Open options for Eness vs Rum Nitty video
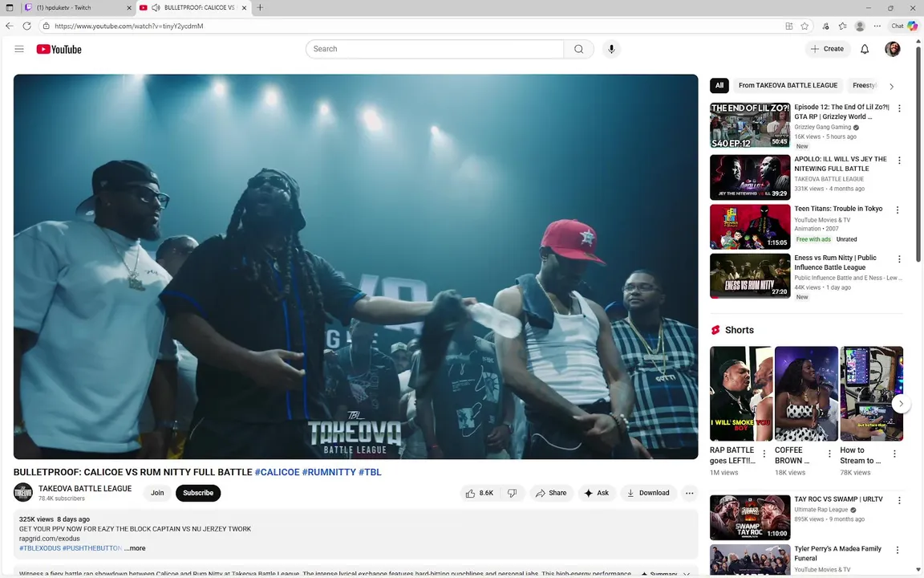The height and width of the screenshot is (578, 924). [899, 259]
